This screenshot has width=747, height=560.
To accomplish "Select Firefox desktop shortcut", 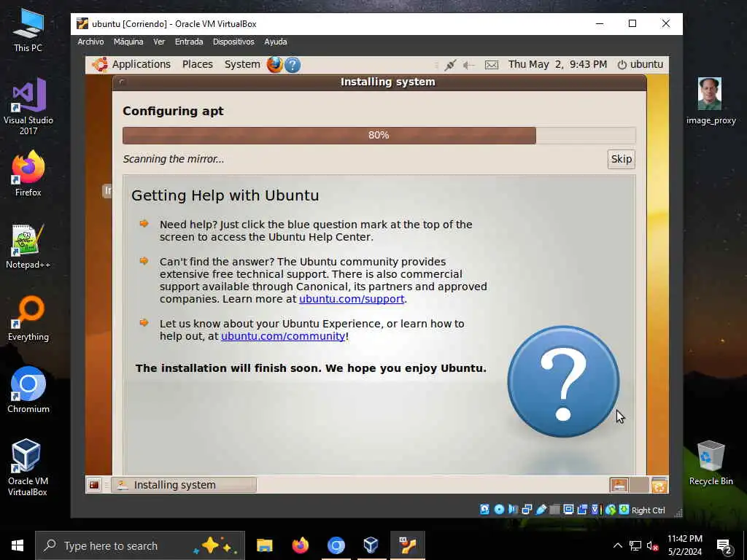I will pyautogui.click(x=28, y=174).
